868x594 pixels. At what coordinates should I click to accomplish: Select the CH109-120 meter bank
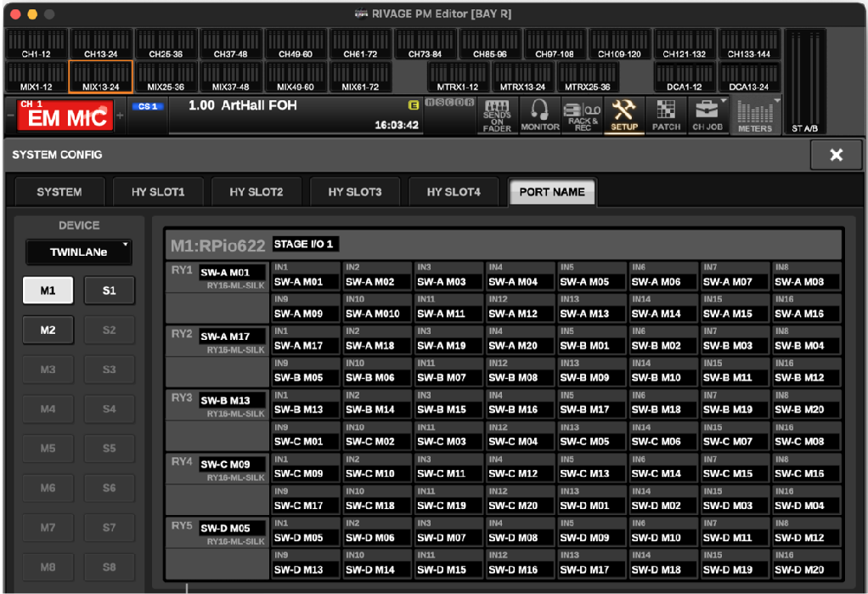click(619, 44)
